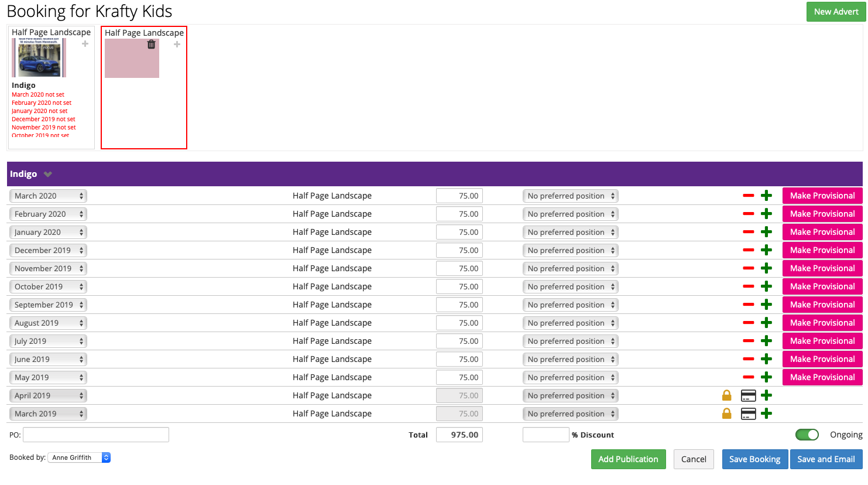
Task: Add another insertion to the February 2020 row
Action: point(766,214)
